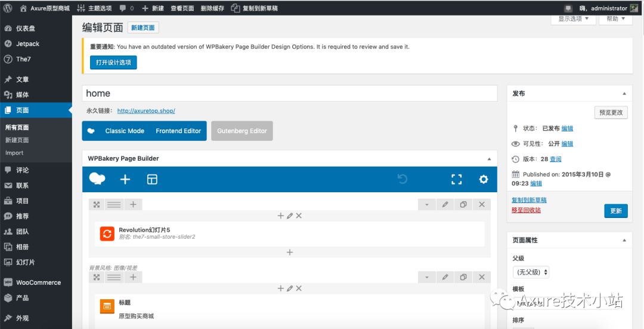This screenshot has width=644, height=329.
Task: Click 新建页面 submenu under pages
Action: [17, 140]
